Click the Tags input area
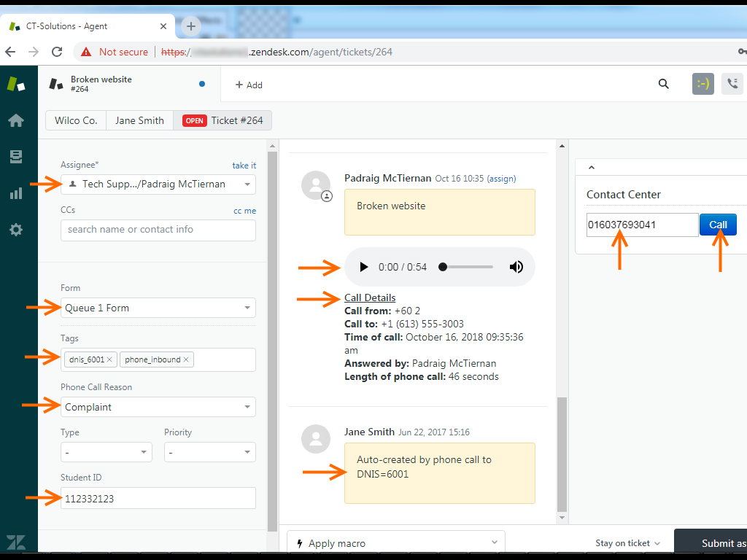The image size is (747, 560). pyautogui.click(x=158, y=359)
